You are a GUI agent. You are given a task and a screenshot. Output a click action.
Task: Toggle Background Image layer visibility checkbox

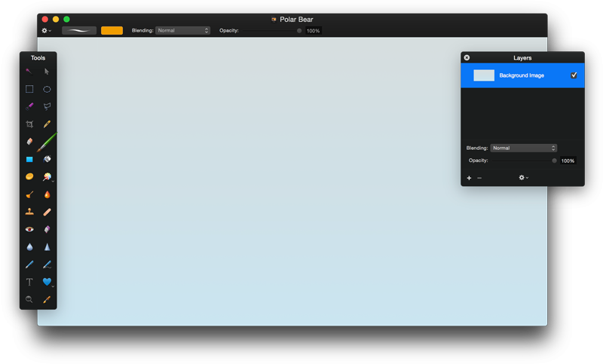574,75
